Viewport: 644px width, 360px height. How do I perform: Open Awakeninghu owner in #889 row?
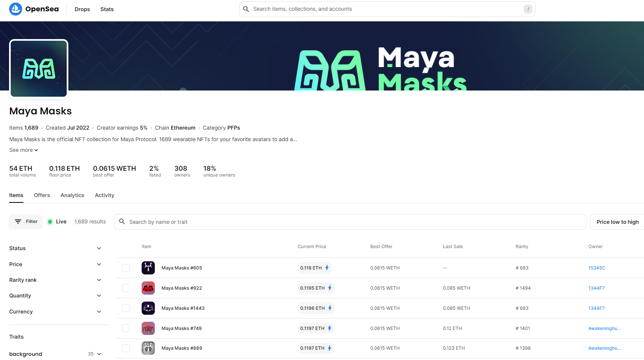tap(604, 348)
